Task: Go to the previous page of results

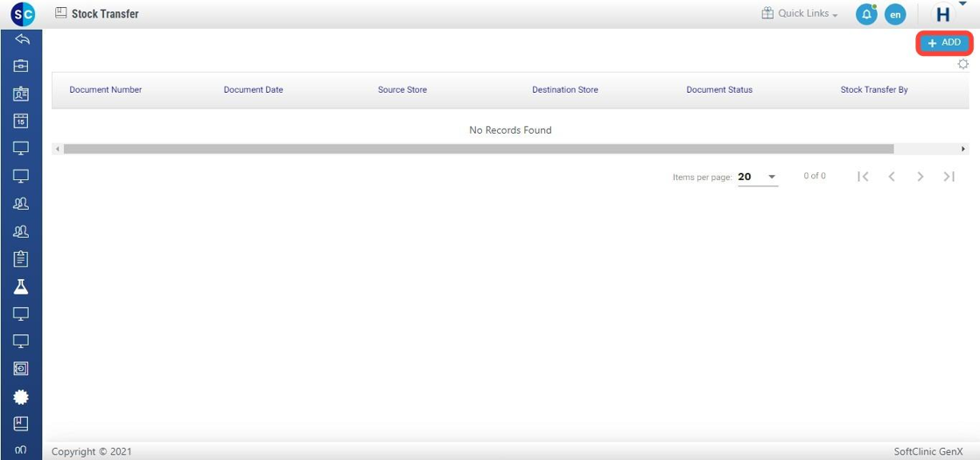Action: point(892,177)
